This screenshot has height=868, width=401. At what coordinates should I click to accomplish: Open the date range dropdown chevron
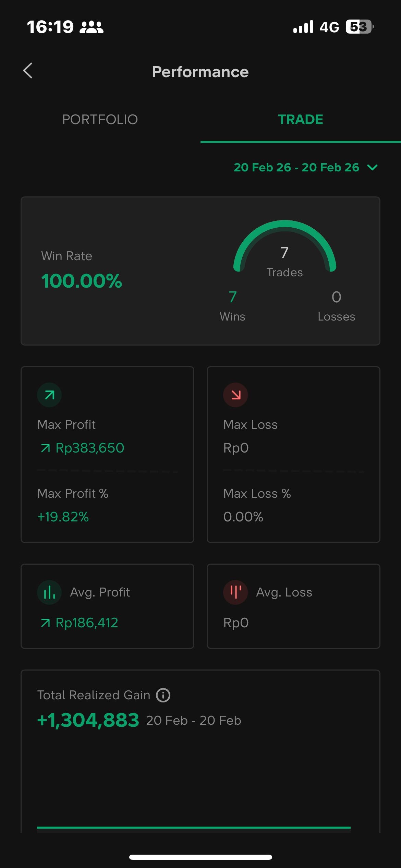tap(372, 167)
